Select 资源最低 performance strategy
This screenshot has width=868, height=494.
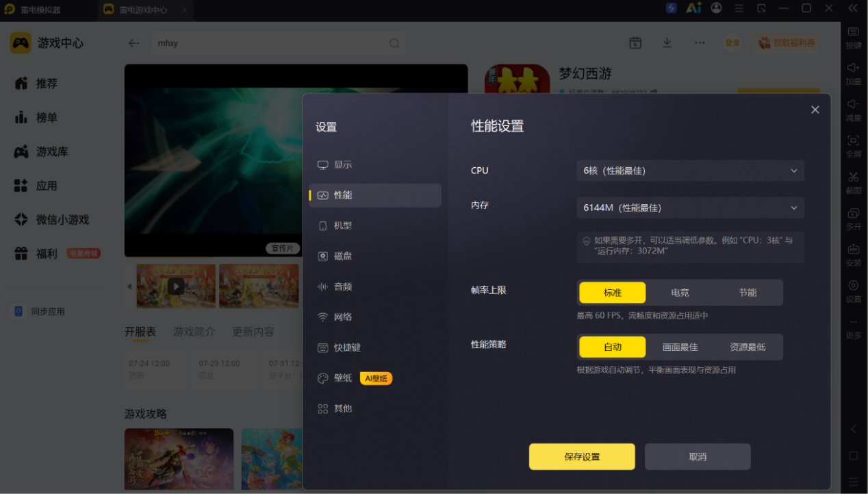(748, 347)
